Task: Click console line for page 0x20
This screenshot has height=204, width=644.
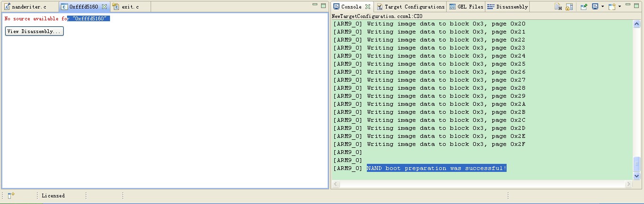Action: (429, 24)
